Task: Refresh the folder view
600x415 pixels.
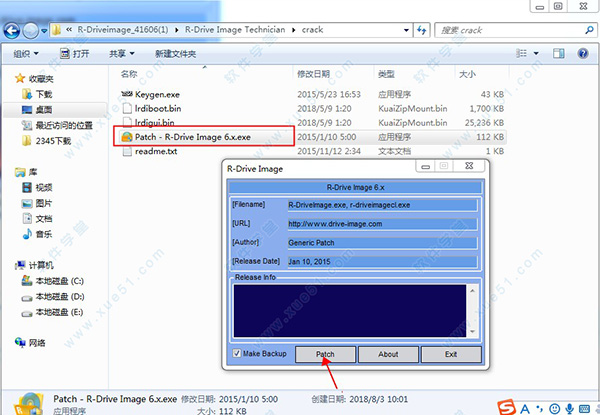Action: (x=422, y=30)
